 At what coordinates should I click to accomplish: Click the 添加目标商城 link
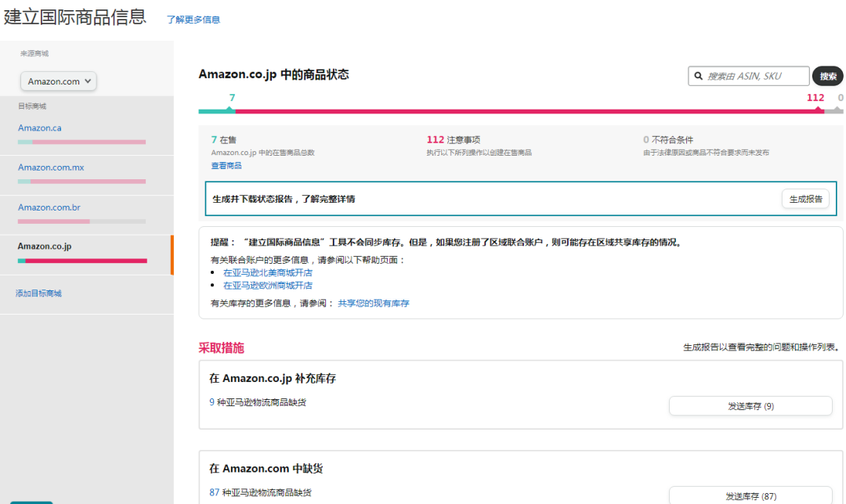point(38,293)
